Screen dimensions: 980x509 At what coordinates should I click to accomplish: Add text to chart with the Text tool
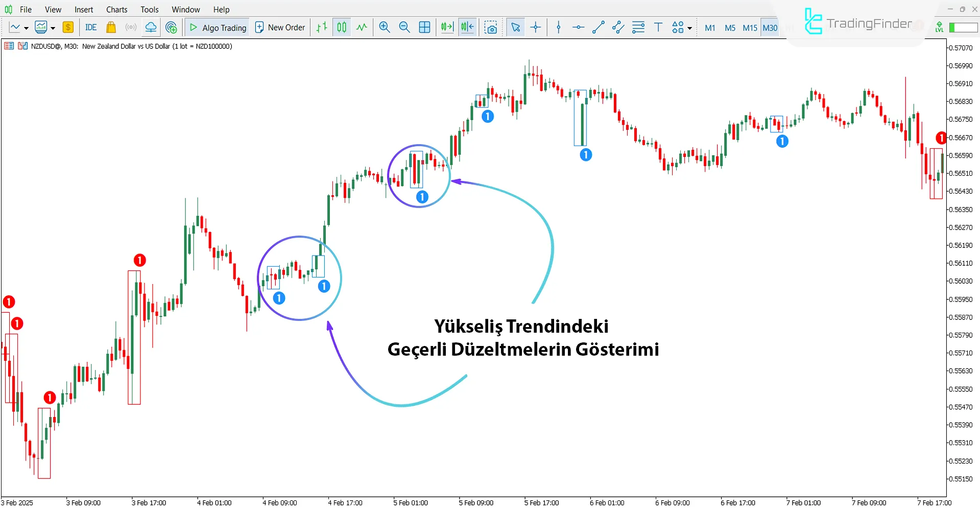point(658,27)
